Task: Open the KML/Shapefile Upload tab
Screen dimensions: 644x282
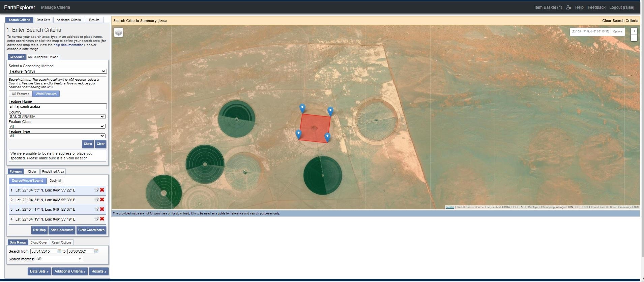Action: pos(43,57)
